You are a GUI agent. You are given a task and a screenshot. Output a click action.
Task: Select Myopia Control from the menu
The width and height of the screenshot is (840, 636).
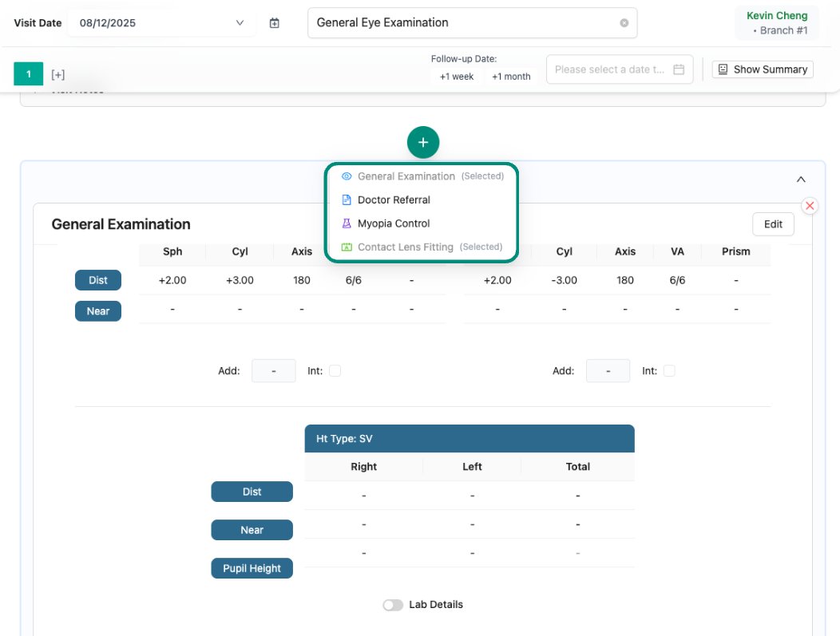point(394,223)
